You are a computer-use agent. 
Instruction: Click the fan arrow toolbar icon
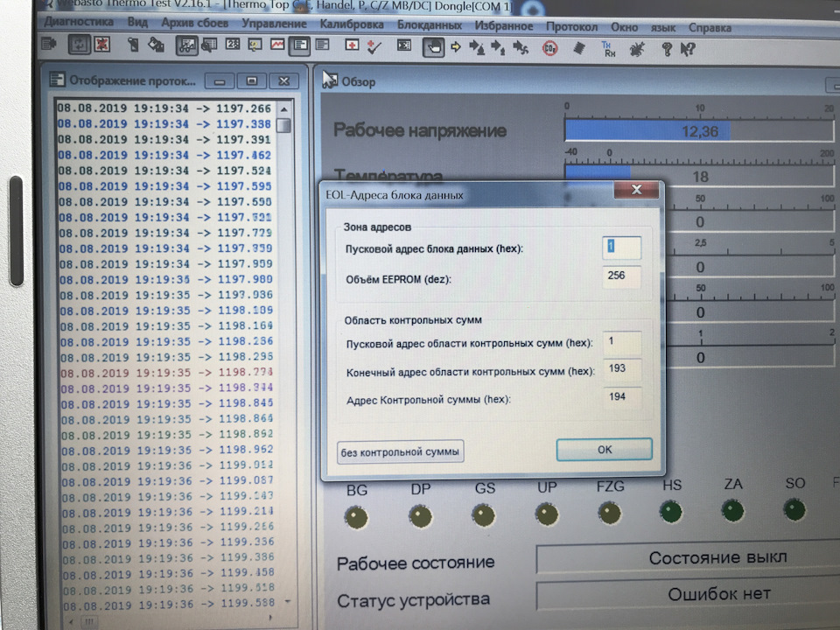520,48
